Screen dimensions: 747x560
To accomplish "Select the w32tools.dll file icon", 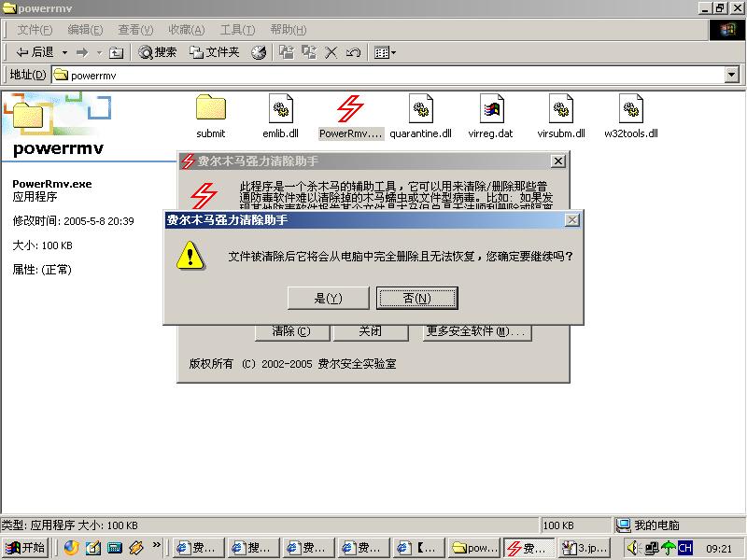I will pos(631,116).
